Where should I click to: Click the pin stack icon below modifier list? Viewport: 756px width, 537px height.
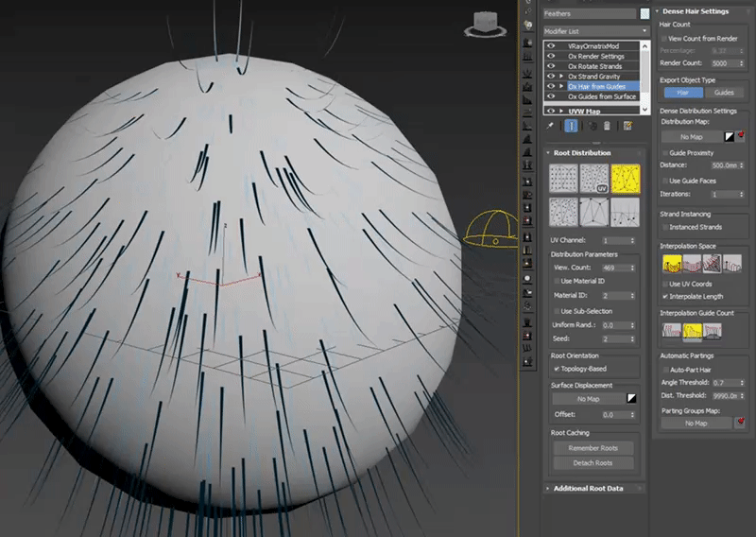(x=551, y=125)
